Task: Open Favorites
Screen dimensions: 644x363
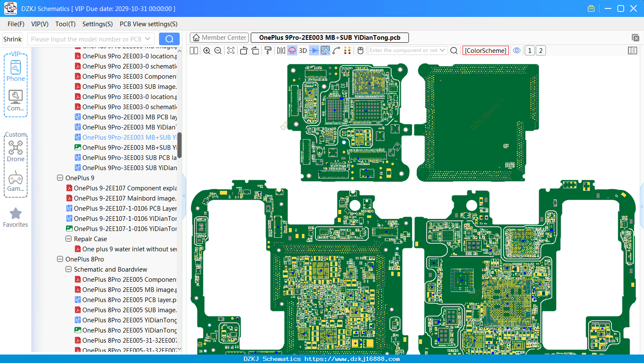Action: point(16,217)
